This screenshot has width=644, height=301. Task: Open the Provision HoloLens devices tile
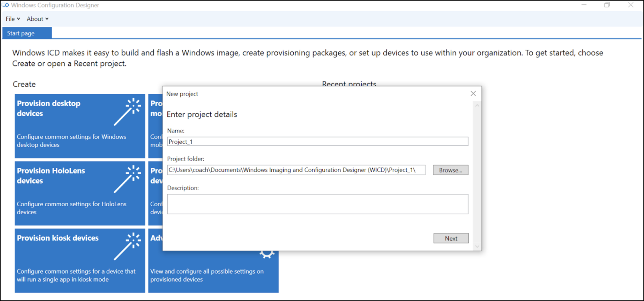coord(80,193)
